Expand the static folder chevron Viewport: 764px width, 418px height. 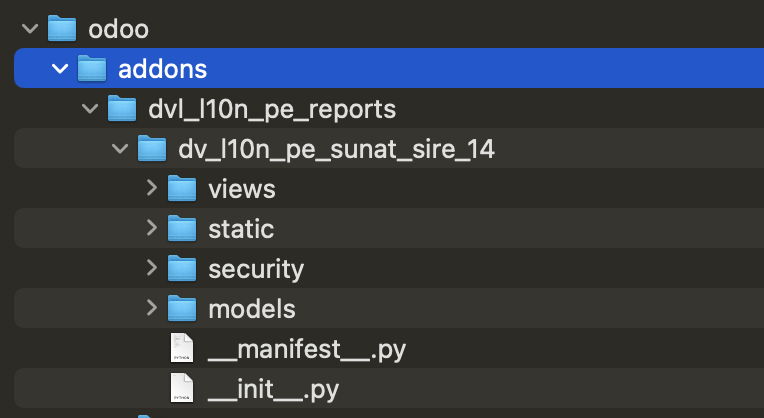[x=151, y=228]
